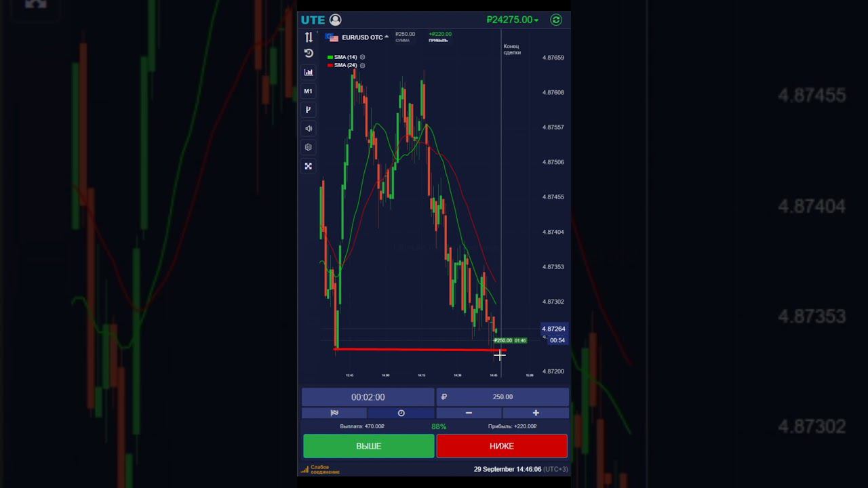Decrease trade amount with minus button
The width and height of the screenshot is (868, 488).
tap(469, 413)
